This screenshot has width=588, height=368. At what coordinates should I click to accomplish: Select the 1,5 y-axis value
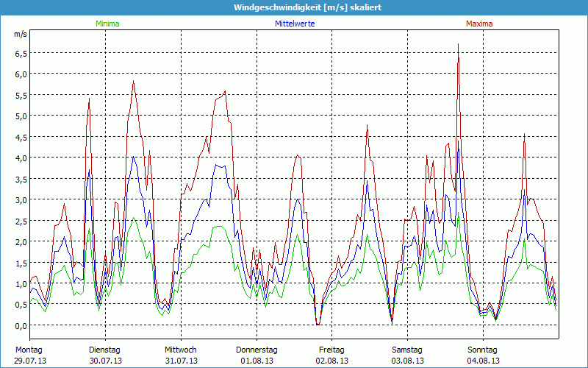click(x=21, y=263)
